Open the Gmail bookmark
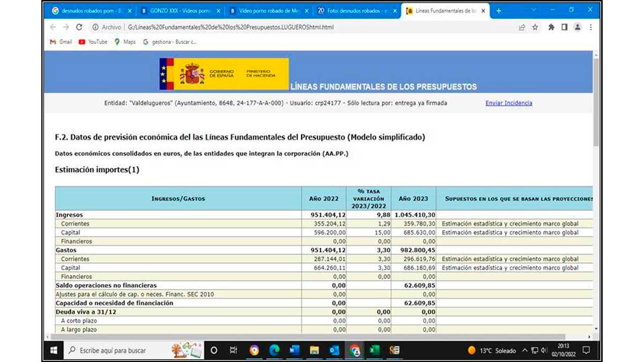This screenshot has height=362, width=644. (x=61, y=42)
